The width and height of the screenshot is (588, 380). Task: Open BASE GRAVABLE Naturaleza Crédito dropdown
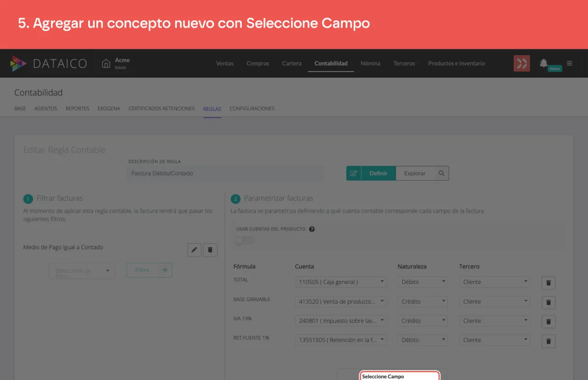coord(423,301)
